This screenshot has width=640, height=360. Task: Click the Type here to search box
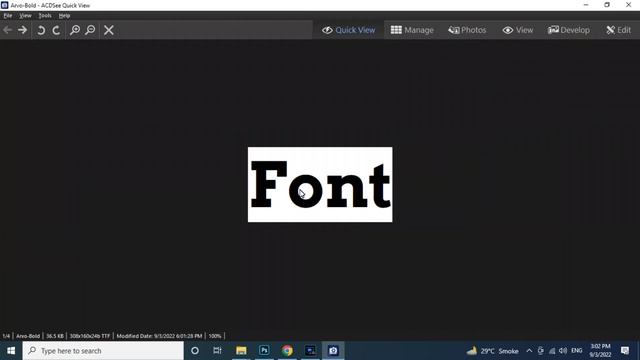click(103, 351)
